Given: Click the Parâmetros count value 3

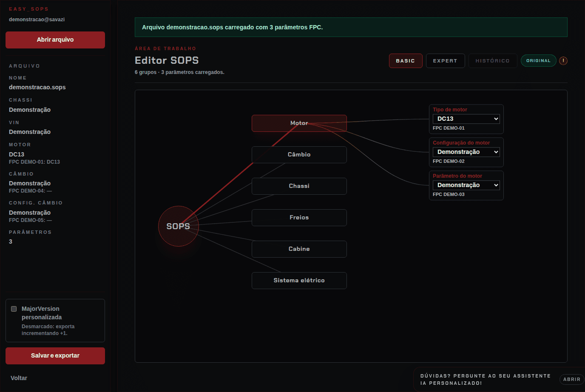Looking at the screenshot, I should click(x=11, y=241).
